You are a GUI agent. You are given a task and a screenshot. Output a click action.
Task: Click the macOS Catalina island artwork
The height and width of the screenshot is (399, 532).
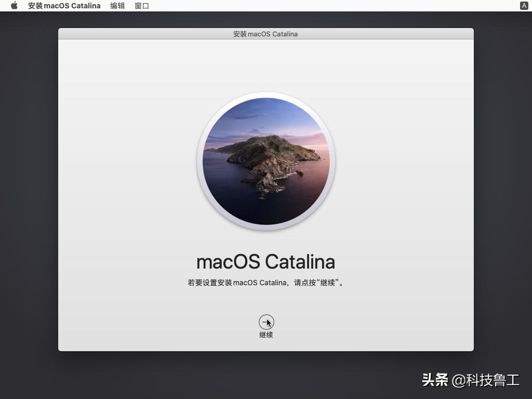pyautogui.click(x=266, y=161)
